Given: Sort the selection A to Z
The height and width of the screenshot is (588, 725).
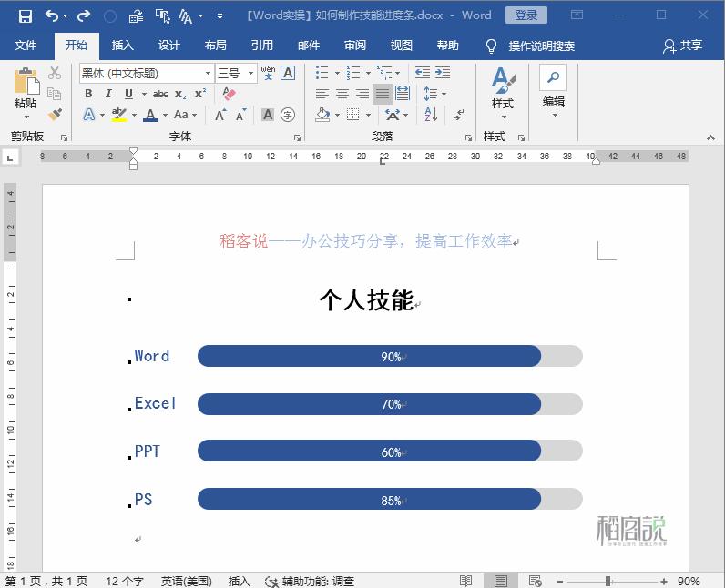Looking at the screenshot, I should [x=431, y=115].
